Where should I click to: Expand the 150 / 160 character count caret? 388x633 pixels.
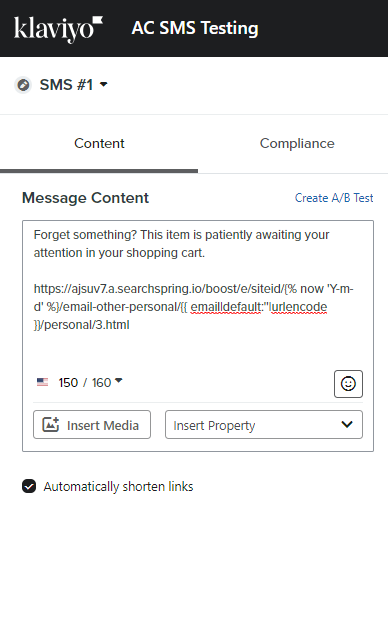click(x=119, y=381)
